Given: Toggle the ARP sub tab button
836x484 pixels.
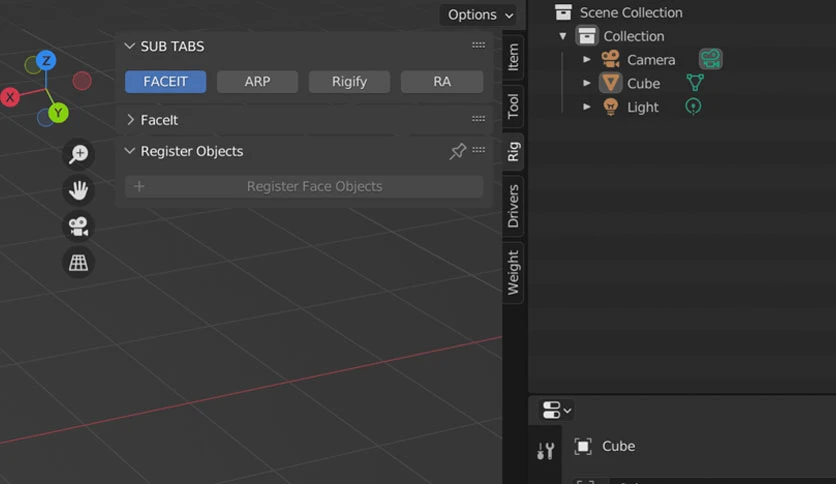Looking at the screenshot, I should [x=258, y=82].
